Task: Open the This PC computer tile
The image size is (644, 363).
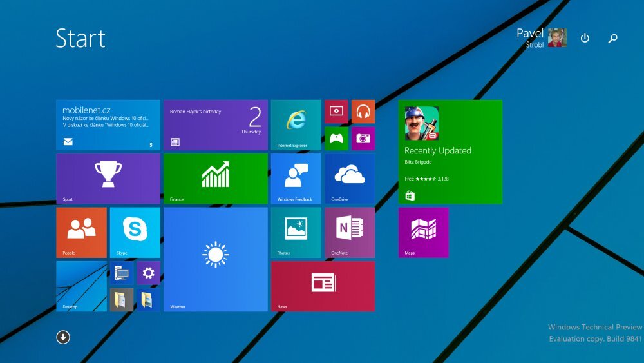Action: coord(122,273)
